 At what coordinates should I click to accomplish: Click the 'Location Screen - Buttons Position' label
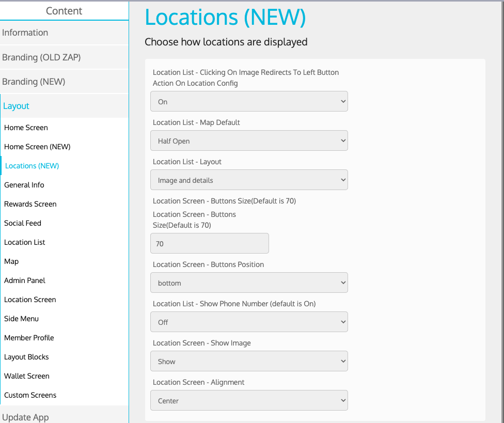pos(208,264)
